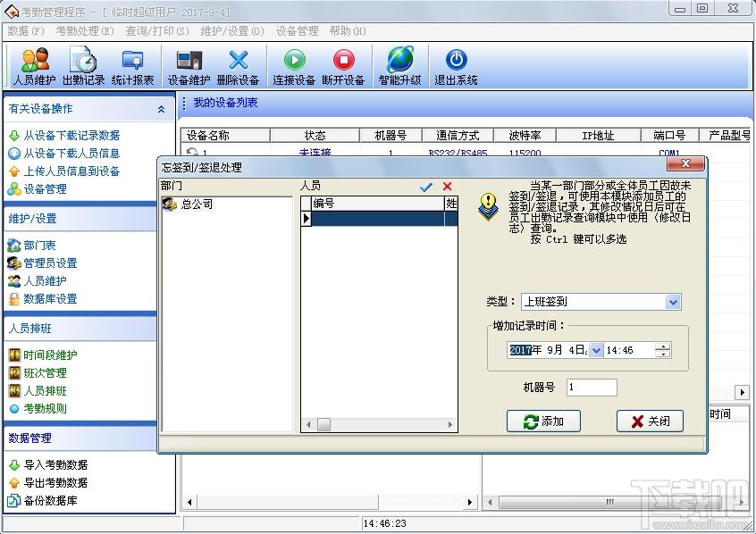756x534 pixels.
Task: Open 设备管理 in sidebar
Action: tap(45, 189)
